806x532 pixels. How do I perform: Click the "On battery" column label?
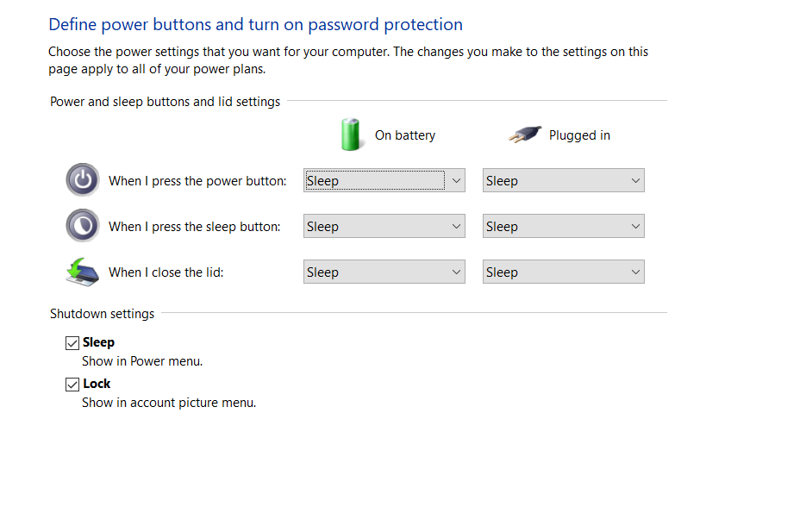pyautogui.click(x=405, y=135)
